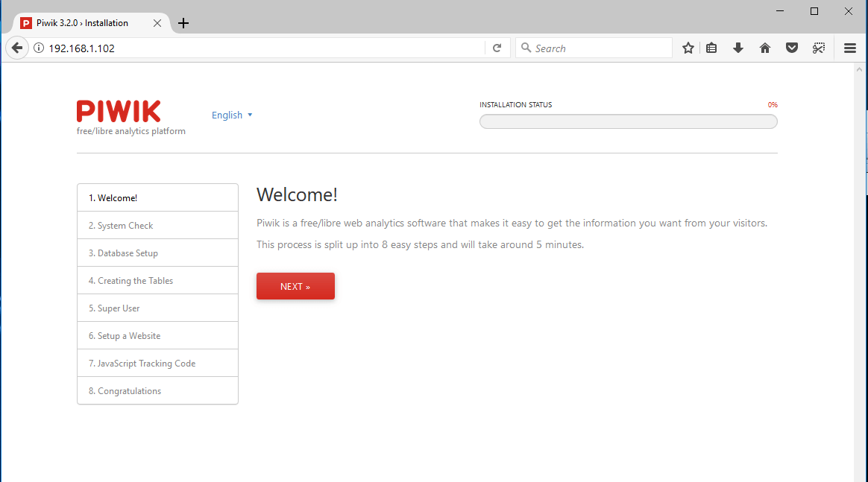Close the Piwik Installation tab
The width and height of the screenshot is (868, 482).
pos(157,23)
